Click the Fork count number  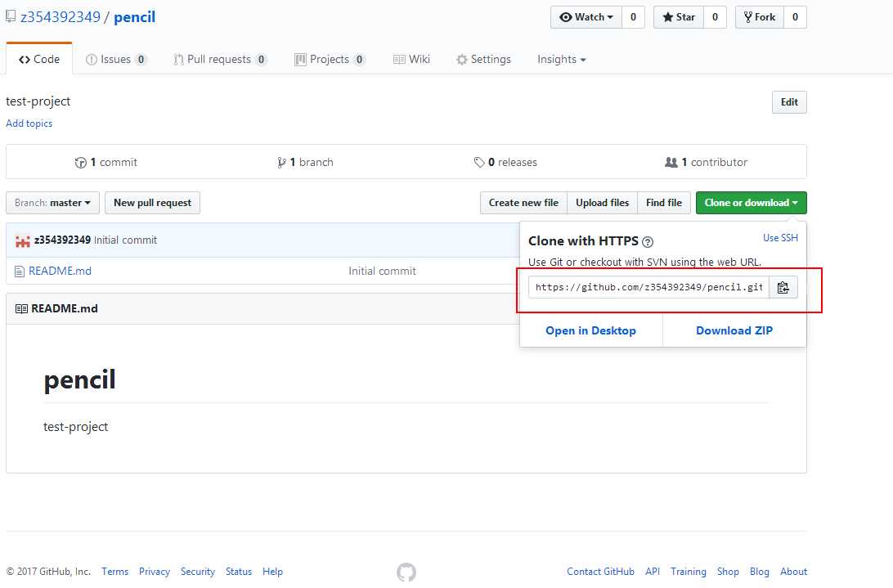795,17
